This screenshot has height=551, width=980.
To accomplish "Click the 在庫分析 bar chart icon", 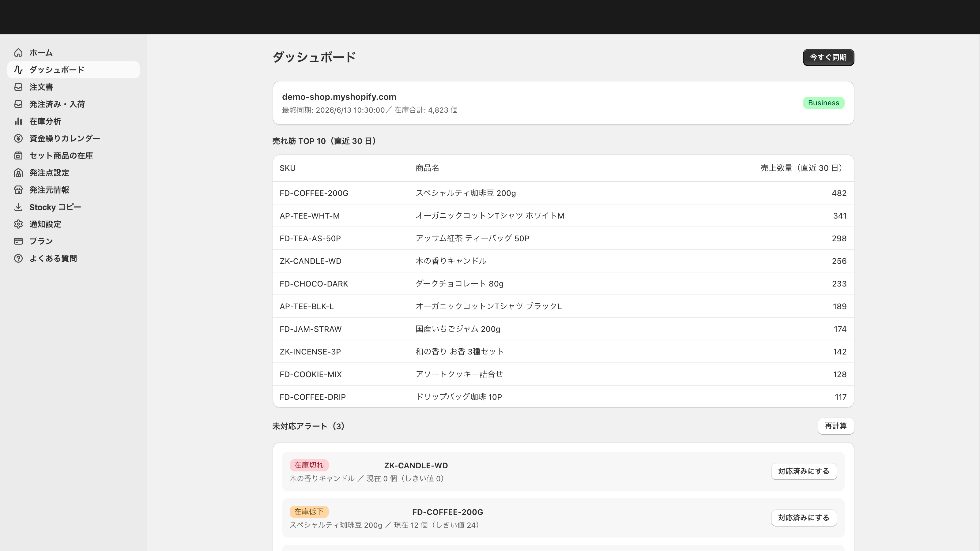I will click(18, 121).
